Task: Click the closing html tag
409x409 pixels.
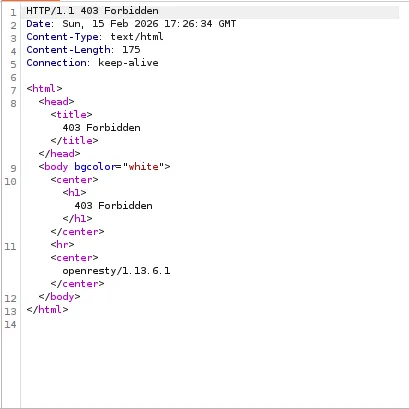Action: [x=47, y=310]
